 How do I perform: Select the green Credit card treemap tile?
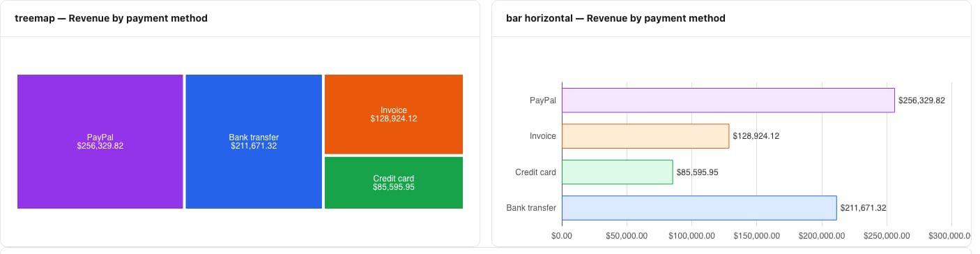pos(394,183)
